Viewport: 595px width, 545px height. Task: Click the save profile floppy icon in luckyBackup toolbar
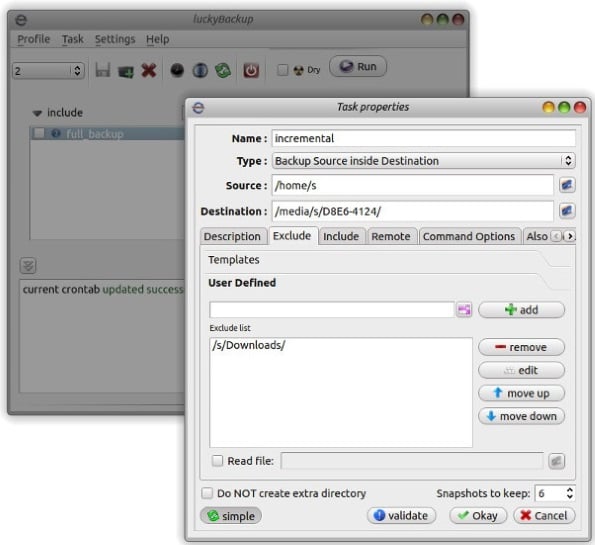[x=102, y=70]
